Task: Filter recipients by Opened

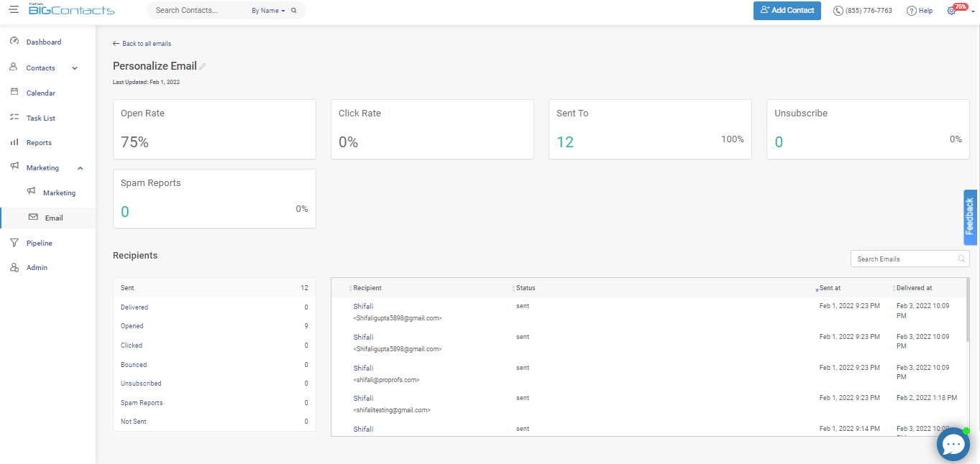Action: (x=214, y=326)
